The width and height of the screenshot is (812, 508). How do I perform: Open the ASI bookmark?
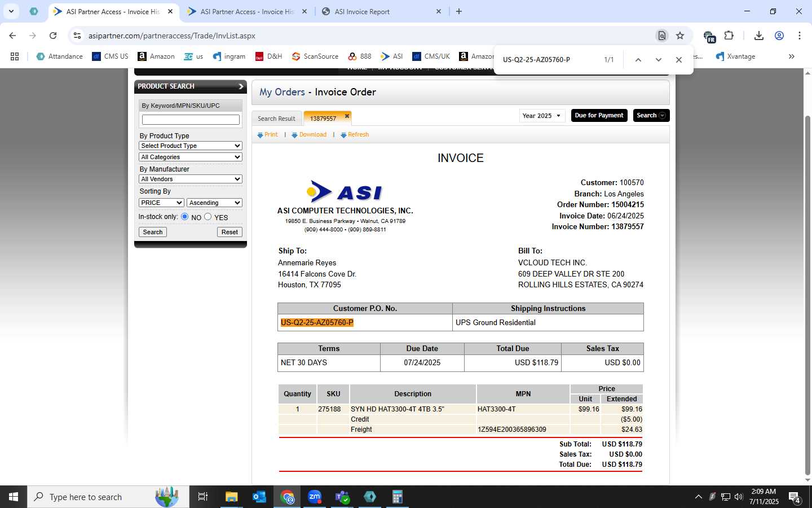click(x=392, y=56)
